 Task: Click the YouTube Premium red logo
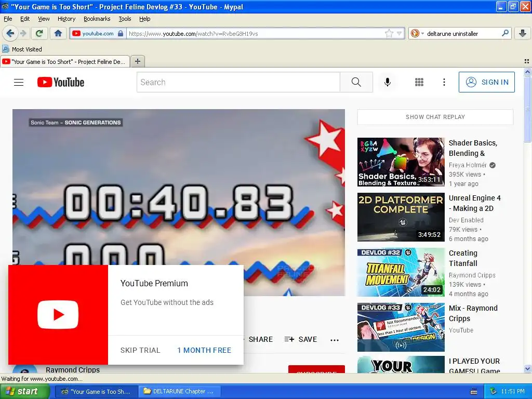pos(58,314)
